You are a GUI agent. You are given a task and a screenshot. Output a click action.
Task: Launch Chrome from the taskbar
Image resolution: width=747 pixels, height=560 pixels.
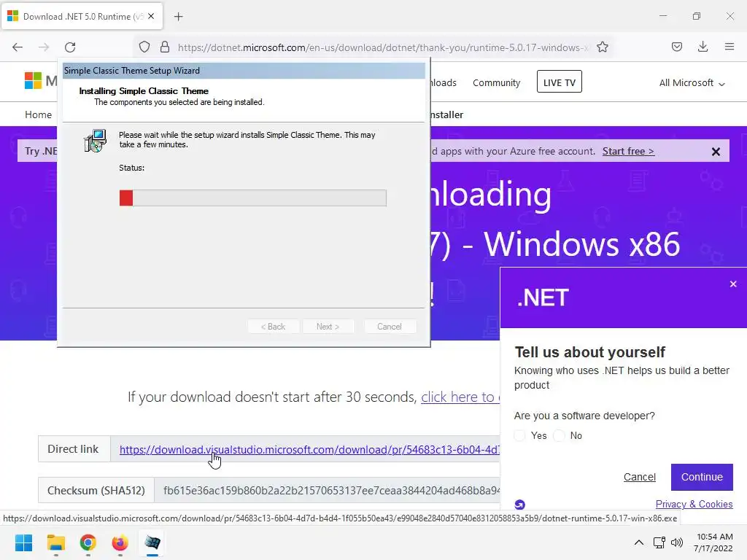pyautogui.click(x=88, y=542)
